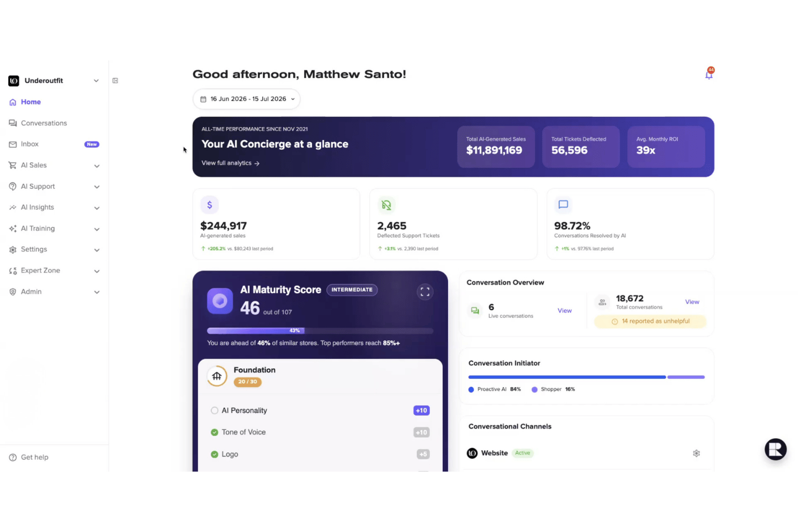Click the live conversations chat icon
798x532 pixels.
[475, 310]
